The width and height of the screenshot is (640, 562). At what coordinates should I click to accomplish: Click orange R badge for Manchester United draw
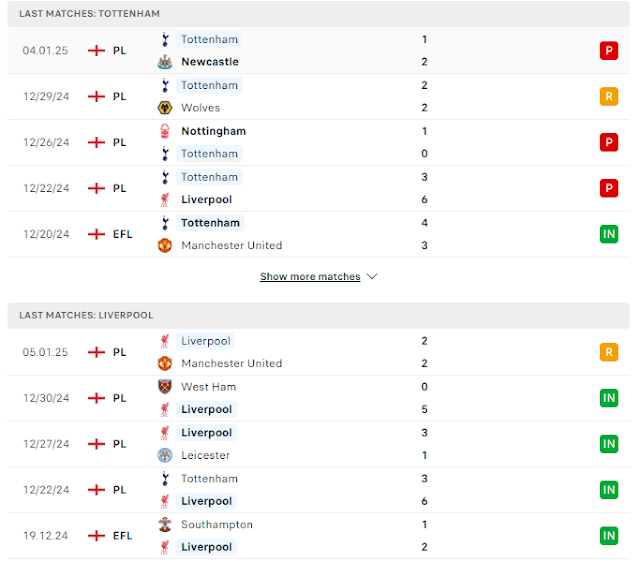tap(609, 352)
